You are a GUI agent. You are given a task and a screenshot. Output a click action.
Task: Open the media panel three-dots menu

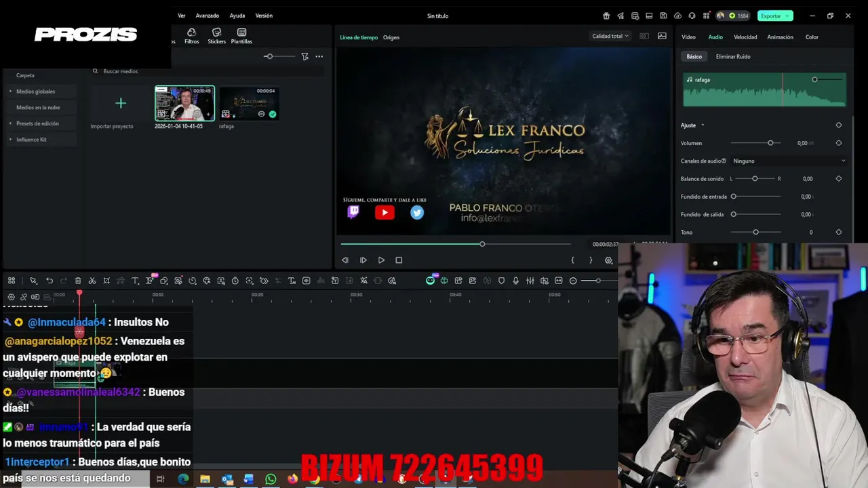tap(319, 56)
